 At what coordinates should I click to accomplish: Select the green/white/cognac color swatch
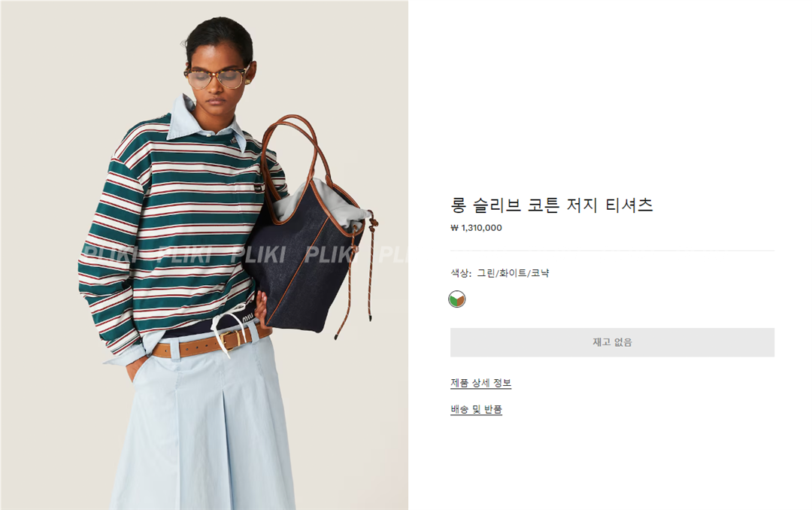[x=457, y=299]
